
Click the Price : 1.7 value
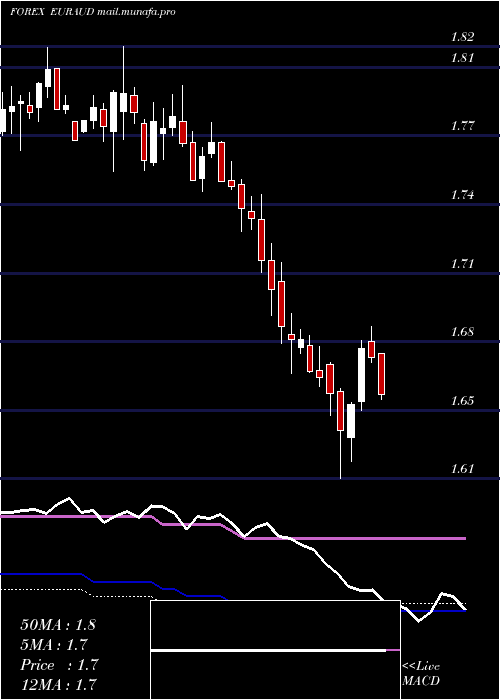click(59, 665)
